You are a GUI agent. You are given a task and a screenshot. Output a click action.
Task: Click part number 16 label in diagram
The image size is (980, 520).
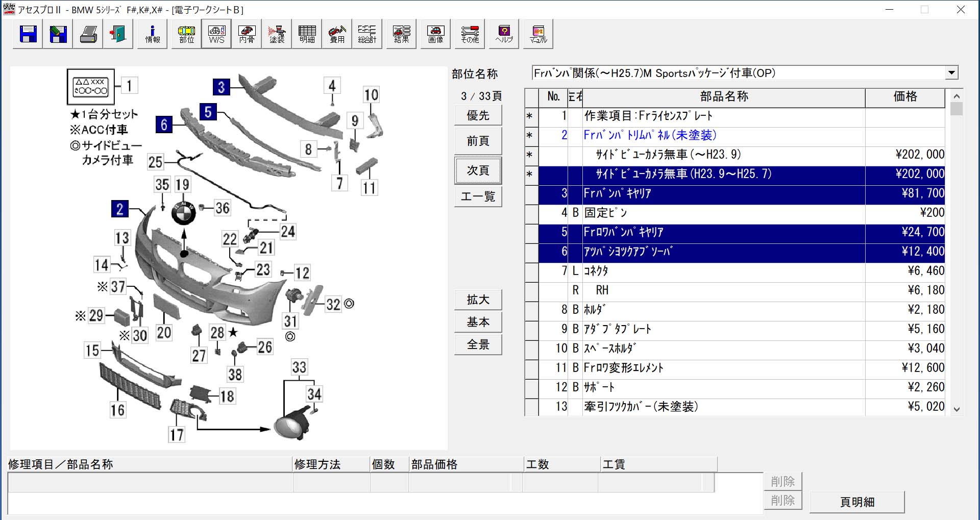117,410
